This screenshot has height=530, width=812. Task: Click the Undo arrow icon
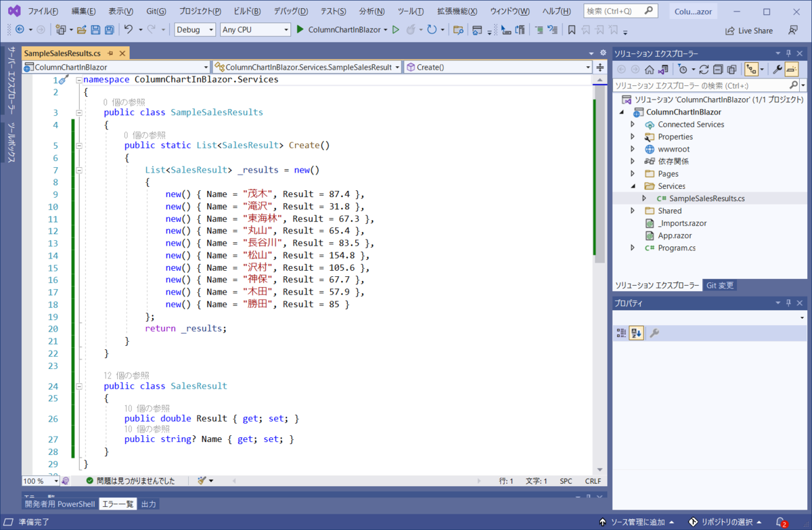[x=129, y=30]
